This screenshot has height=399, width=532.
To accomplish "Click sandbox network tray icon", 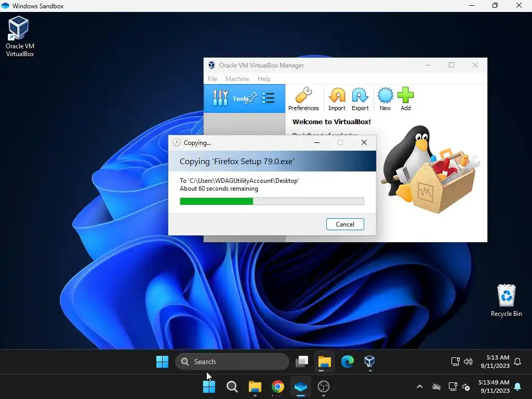I will click(455, 362).
